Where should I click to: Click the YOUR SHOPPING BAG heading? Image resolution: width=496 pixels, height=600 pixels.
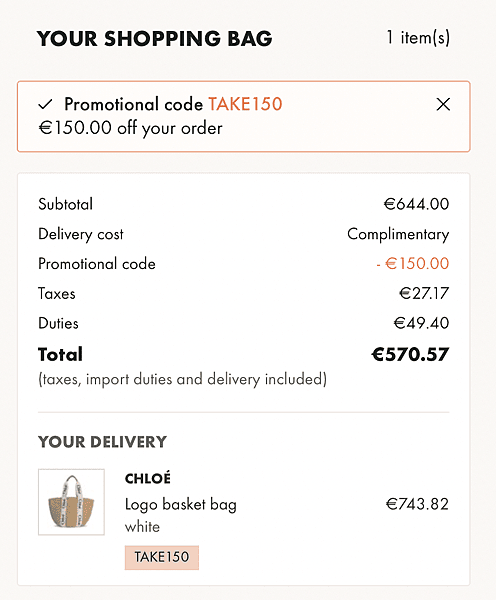(155, 38)
